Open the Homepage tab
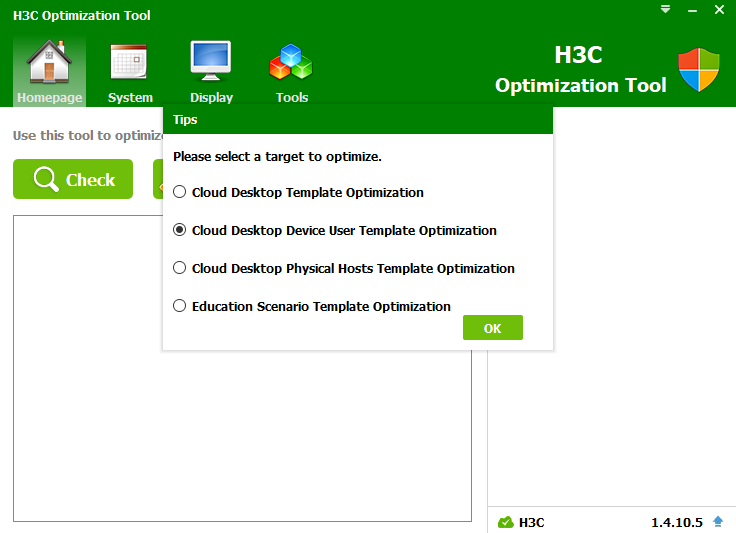This screenshot has height=533, width=736. (x=49, y=71)
